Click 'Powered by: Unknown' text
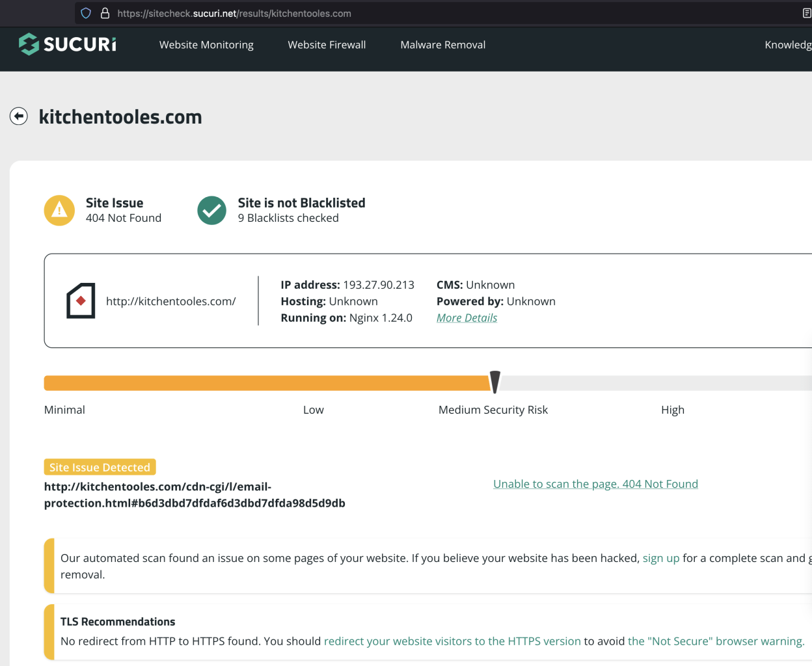Image resolution: width=812 pixels, height=666 pixels. (496, 301)
